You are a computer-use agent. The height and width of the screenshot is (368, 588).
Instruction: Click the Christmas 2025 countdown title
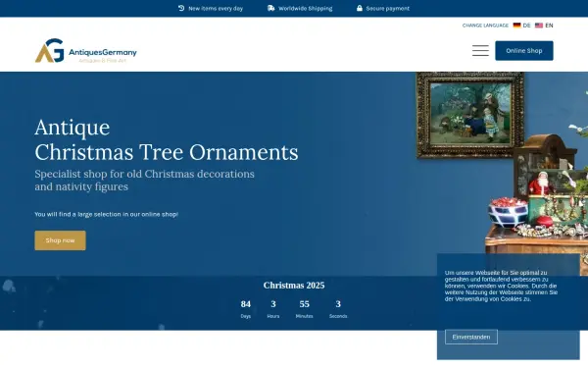click(x=294, y=286)
